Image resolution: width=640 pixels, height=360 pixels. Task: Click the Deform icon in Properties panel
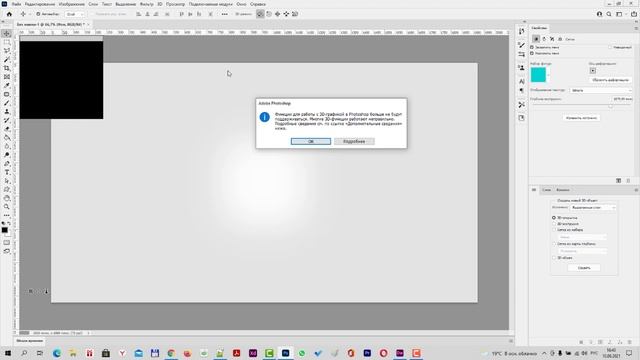(x=544, y=39)
